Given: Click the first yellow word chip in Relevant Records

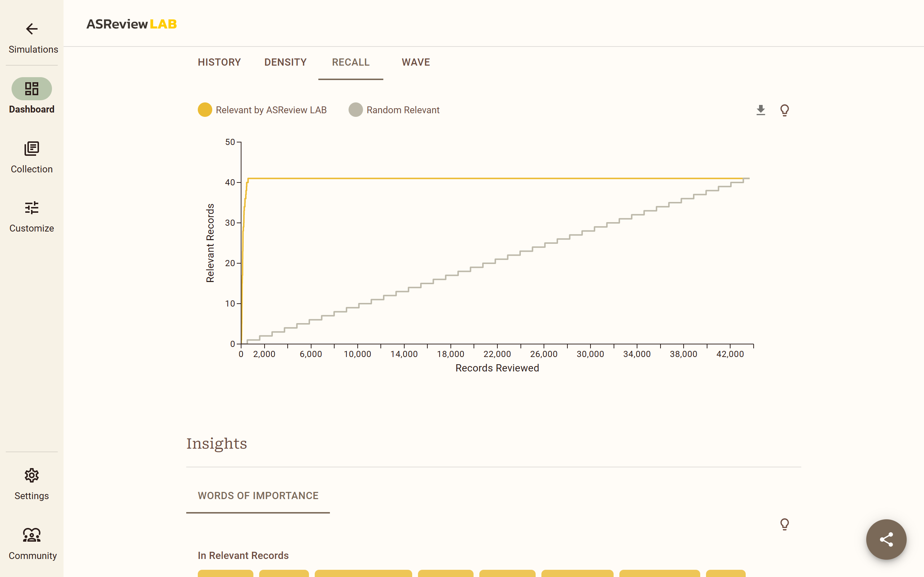Looking at the screenshot, I should [x=225, y=573].
